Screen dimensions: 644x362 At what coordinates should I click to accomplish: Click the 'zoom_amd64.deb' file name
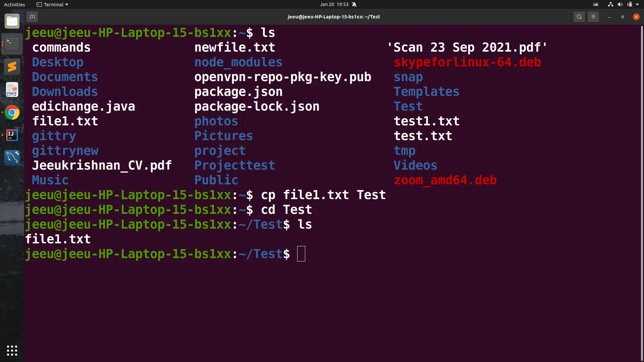pyautogui.click(x=445, y=180)
